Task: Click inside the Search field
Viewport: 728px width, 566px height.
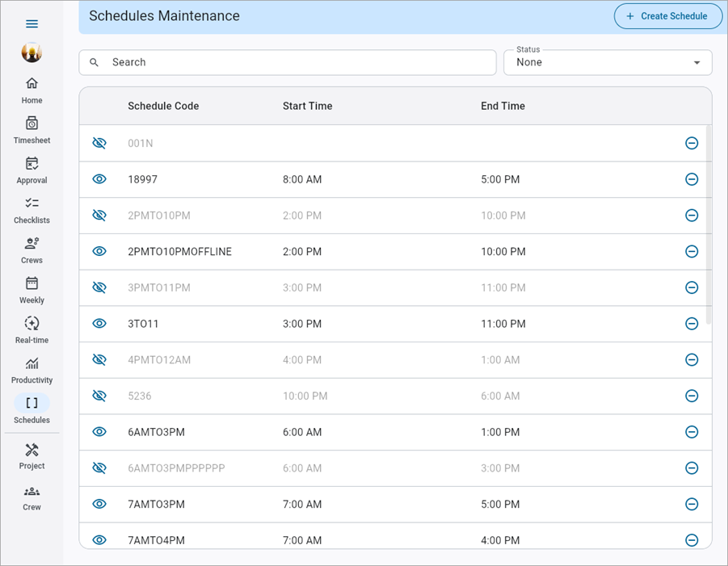Action: pos(287,62)
